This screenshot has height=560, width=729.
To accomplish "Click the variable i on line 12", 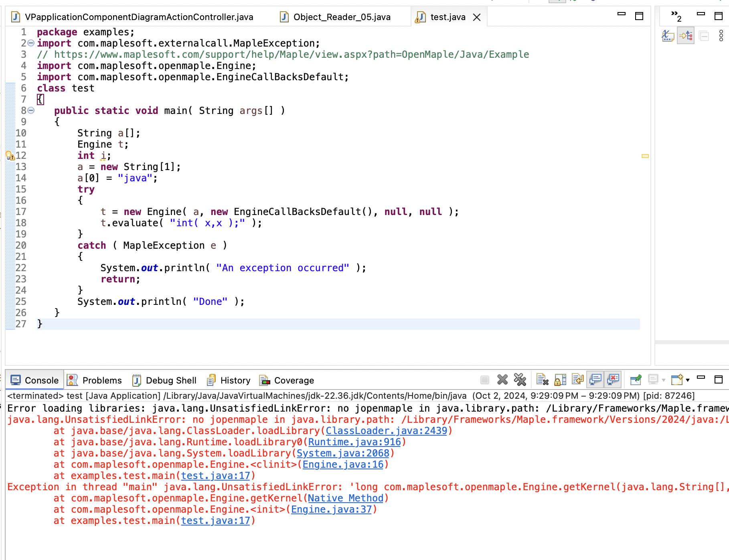I will [103, 156].
